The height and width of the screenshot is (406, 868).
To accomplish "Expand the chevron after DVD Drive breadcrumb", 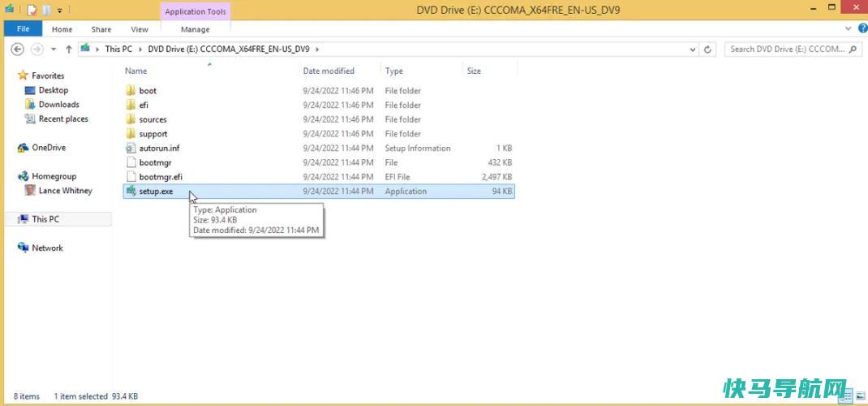I will coord(317,49).
